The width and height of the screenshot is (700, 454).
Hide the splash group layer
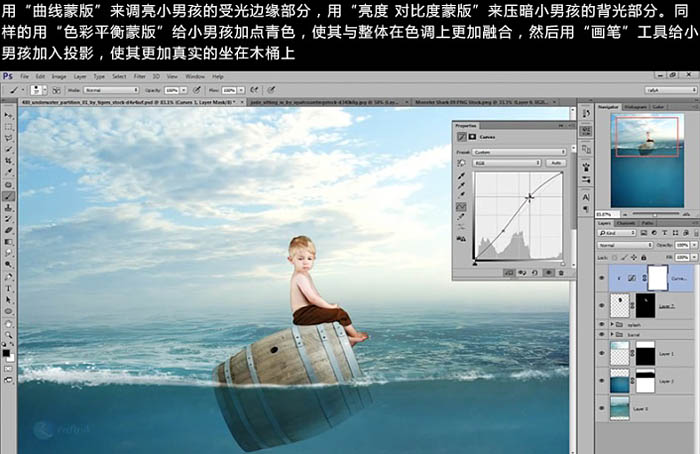pos(602,325)
